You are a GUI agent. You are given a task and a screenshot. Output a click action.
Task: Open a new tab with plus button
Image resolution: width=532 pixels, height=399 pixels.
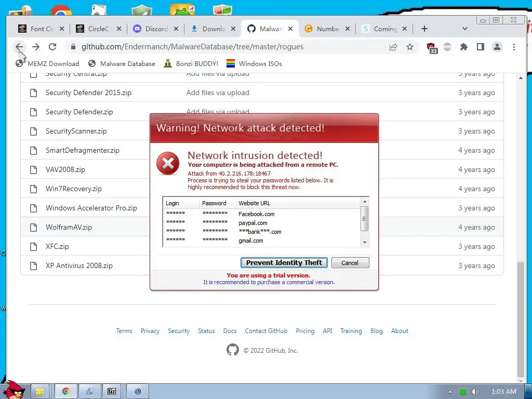tap(424, 29)
